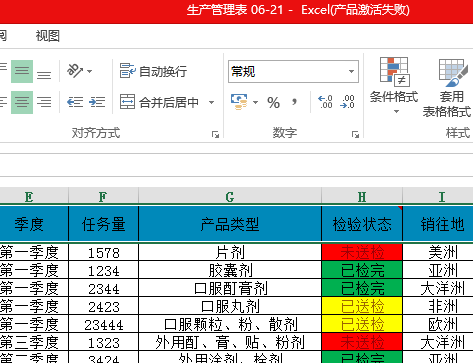Select red 未送检 cell in 片剂 row

(x=362, y=252)
